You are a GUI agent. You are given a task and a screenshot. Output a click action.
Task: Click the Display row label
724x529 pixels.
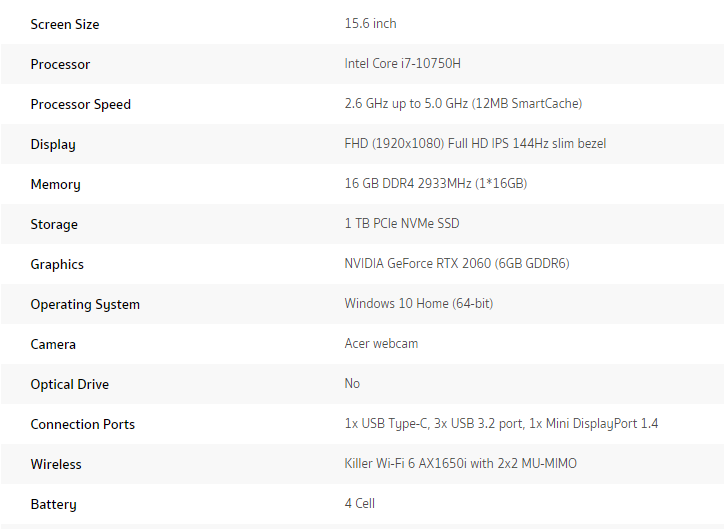tap(53, 144)
